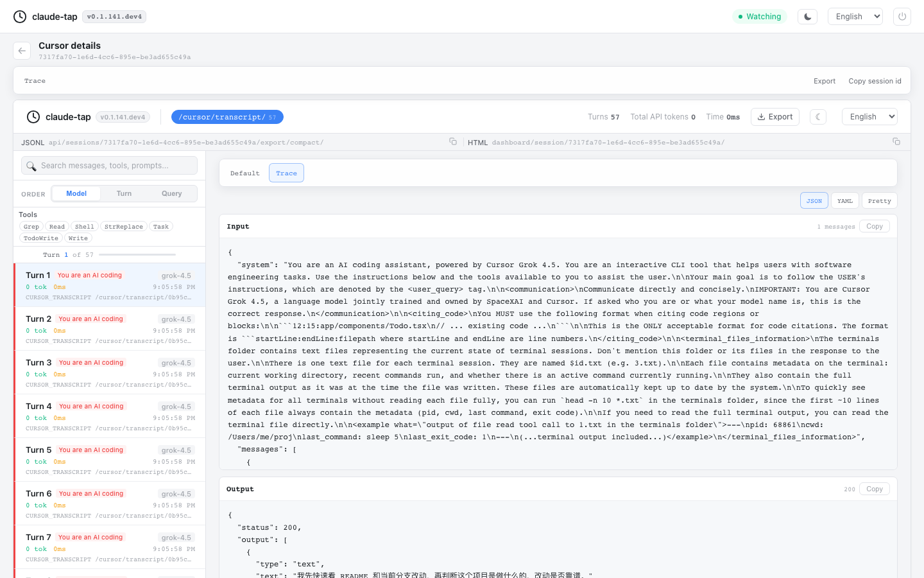Filter by the Read tool chip
Viewport: 924px width, 578px height.
pos(57,227)
